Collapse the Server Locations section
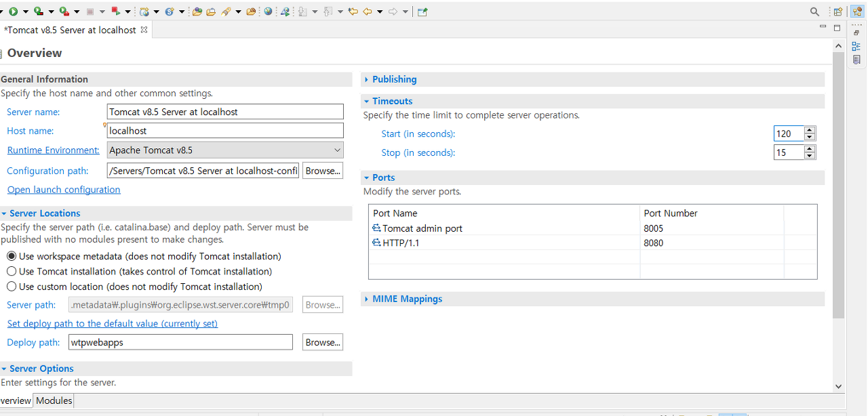This screenshot has width=868, height=416. click(4, 213)
